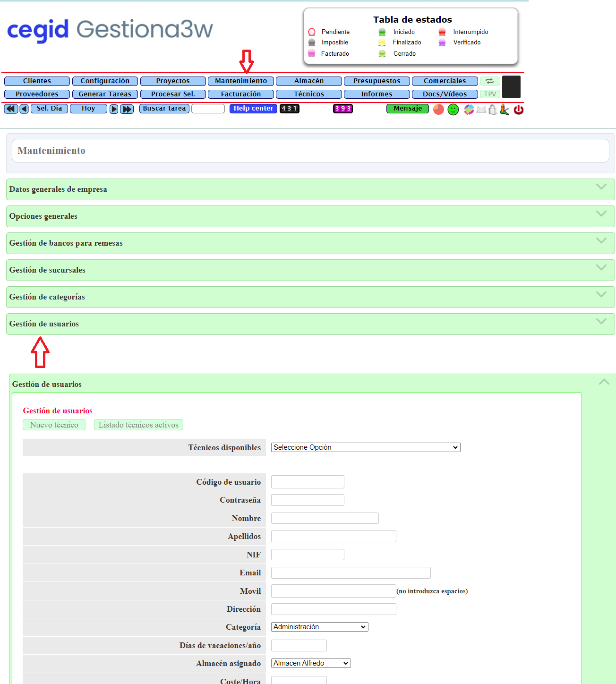Open the Facturación menu
616x684 pixels.
point(241,94)
